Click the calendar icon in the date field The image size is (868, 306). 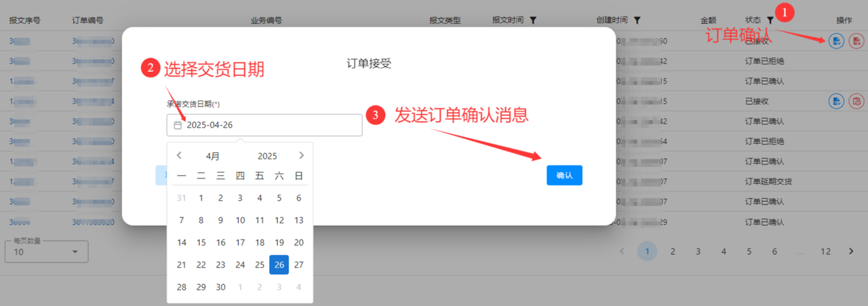(178, 125)
